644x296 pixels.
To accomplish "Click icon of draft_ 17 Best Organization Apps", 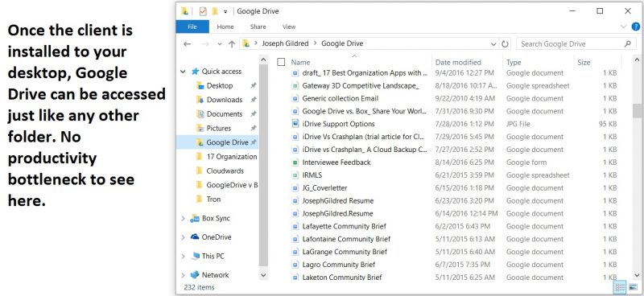I will click(295, 73).
